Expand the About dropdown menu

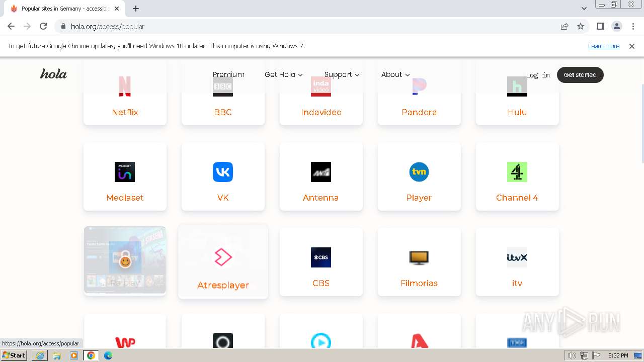tap(395, 74)
